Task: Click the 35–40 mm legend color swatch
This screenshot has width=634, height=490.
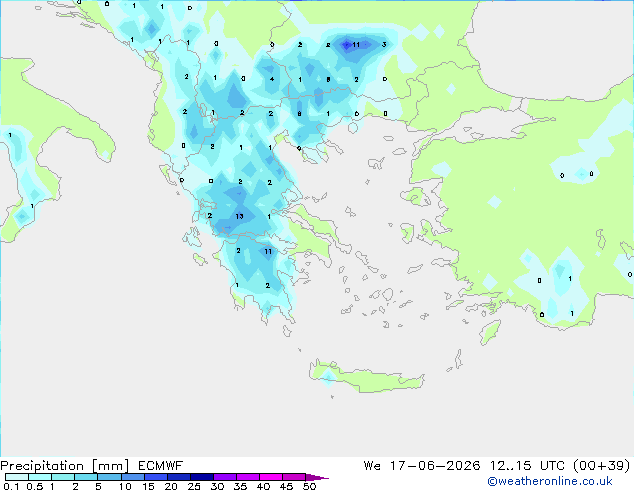Action: coord(248,477)
